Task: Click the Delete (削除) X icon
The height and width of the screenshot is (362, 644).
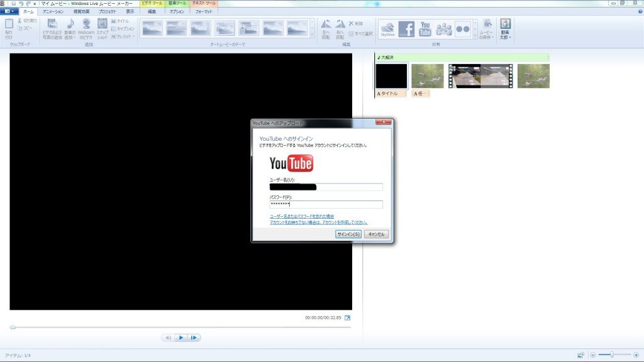Action: click(351, 23)
